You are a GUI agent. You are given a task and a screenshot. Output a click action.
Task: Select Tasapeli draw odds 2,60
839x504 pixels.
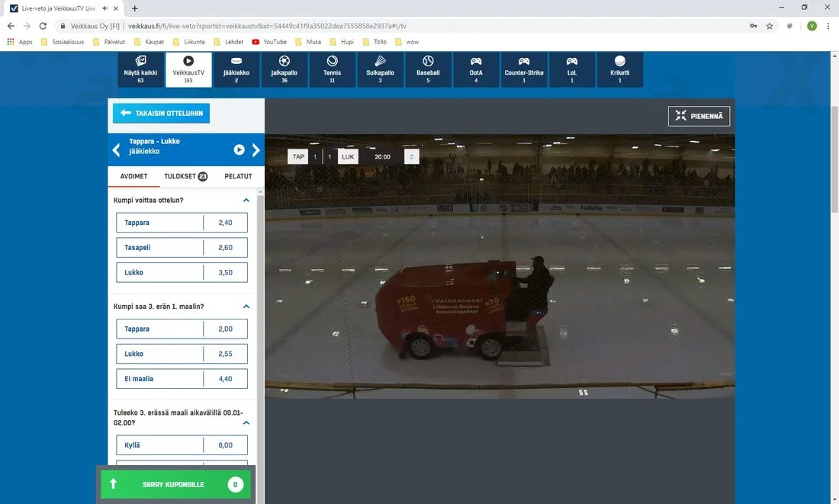tap(182, 248)
